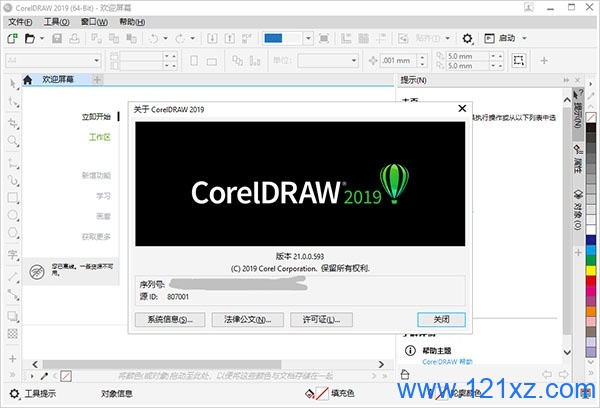Image resolution: width=600 pixels, height=408 pixels.
Task: Click 新增功能 in the welcome sidebar
Action: 96,175
